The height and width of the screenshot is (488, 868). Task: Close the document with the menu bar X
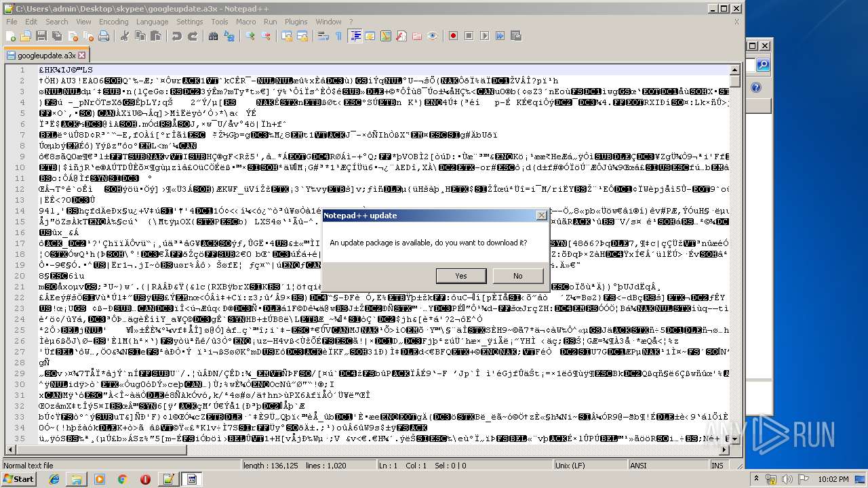[x=736, y=22]
